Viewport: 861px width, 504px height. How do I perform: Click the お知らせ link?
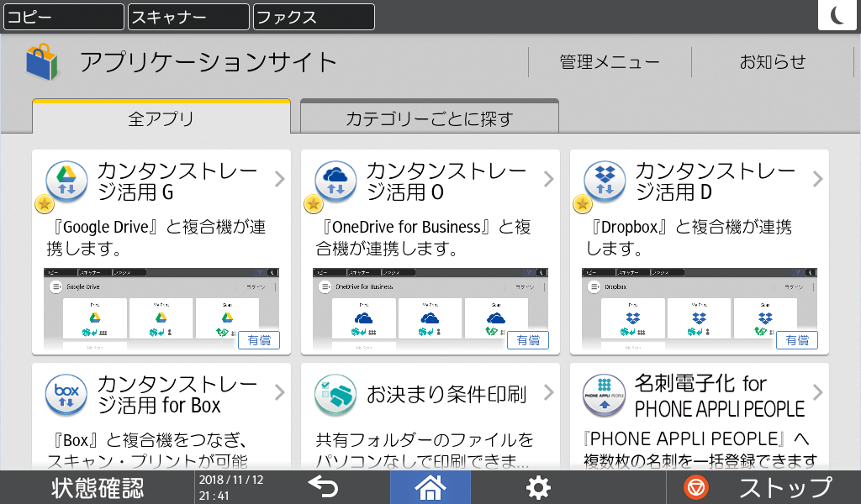(773, 60)
